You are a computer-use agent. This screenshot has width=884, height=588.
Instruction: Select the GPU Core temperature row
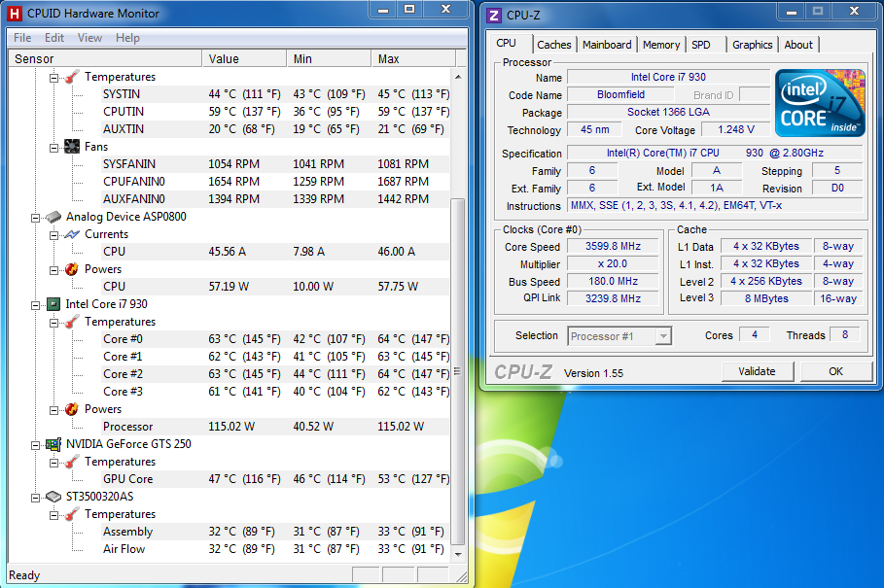[275, 479]
